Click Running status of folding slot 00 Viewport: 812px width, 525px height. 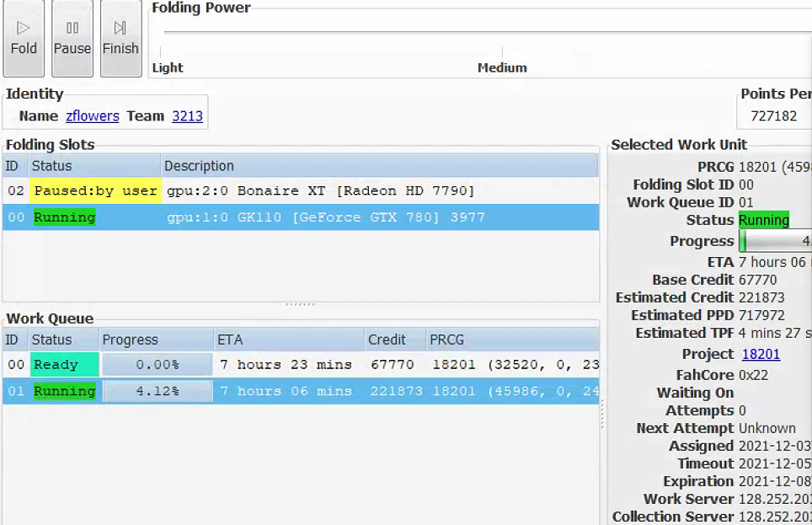(64, 217)
